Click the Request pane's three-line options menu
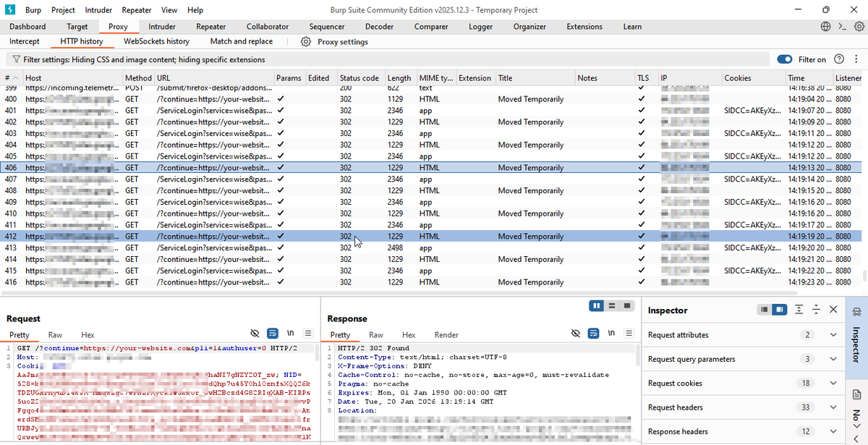 pyautogui.click(x=307, y=334)
